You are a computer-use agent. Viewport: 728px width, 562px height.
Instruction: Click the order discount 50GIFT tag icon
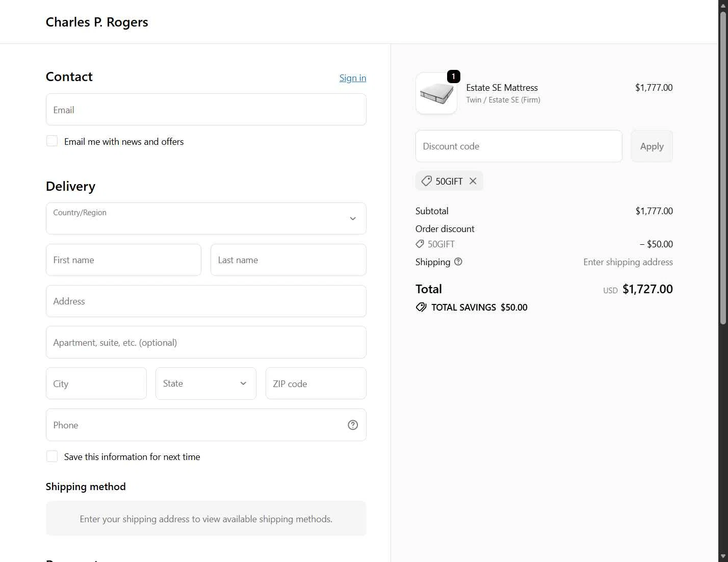[420, 244]
